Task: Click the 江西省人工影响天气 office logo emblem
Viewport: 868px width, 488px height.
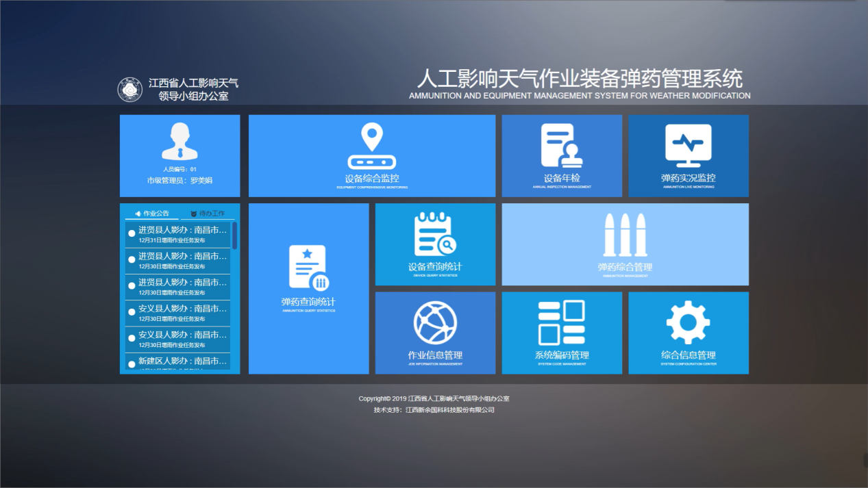Action: pos(130,90)
